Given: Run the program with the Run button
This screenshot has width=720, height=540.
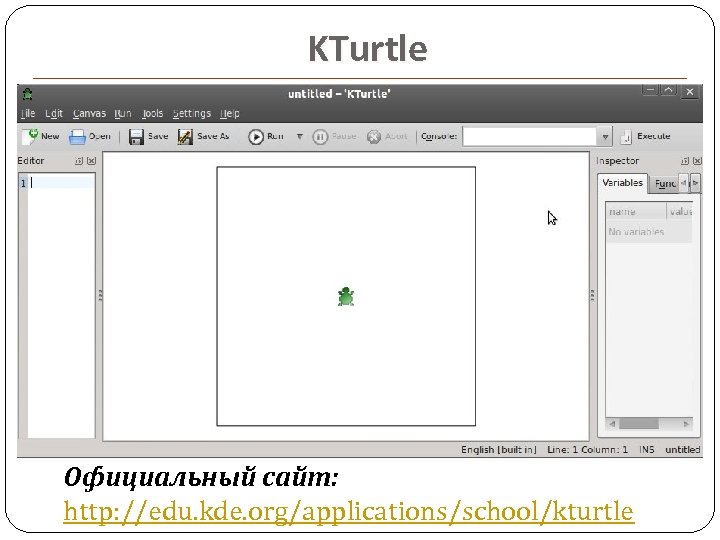Looking at the screenshot, I should coord(266,136).
